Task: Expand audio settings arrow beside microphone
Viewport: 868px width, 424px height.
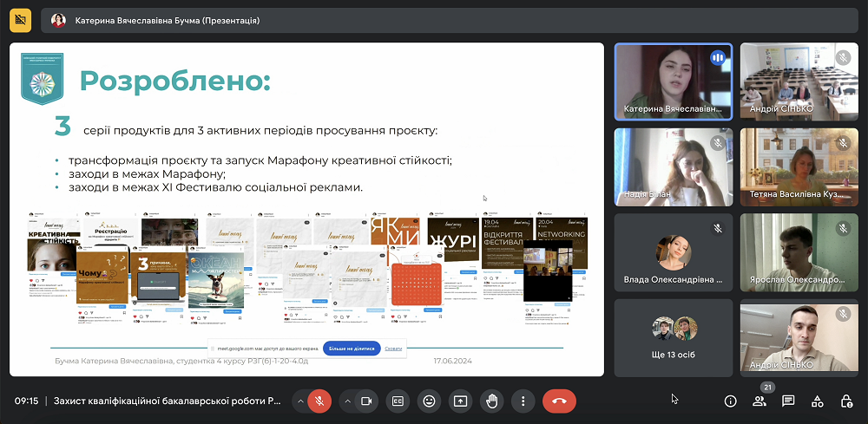Action: coord(300,401)
